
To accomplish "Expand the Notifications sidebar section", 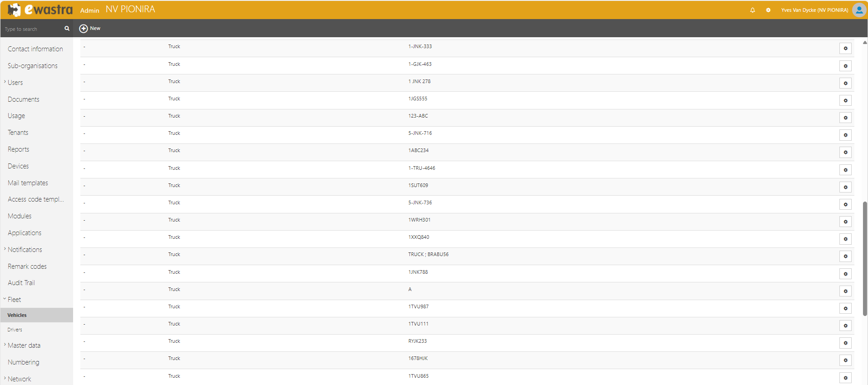I will click(x=5, y=249).
